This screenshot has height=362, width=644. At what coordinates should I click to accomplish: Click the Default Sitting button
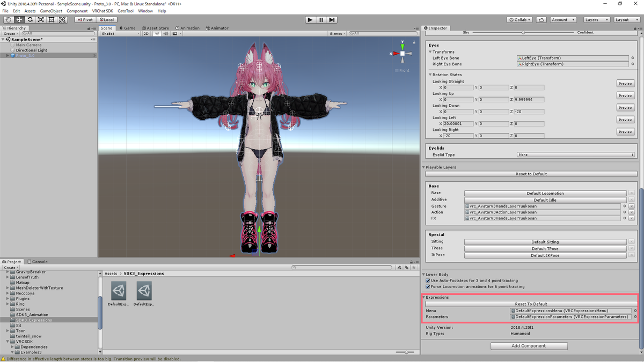click(x=545, y=242)
